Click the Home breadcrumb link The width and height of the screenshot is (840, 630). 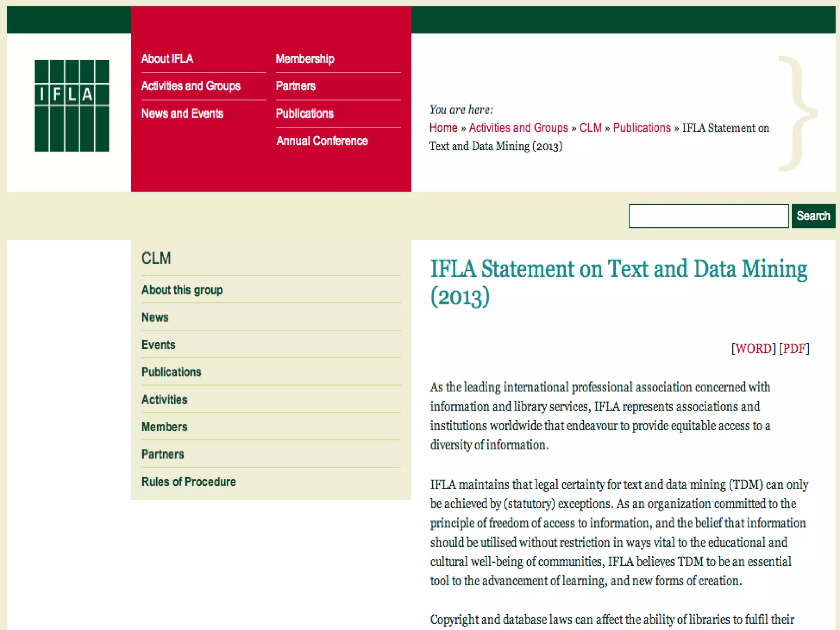(443, 128)
